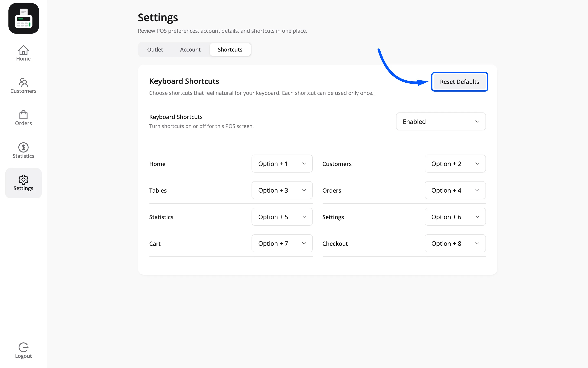Screen dimensions: 588x368
Task: Click 'Choose shortcuts that feel natural' description
Action: point(261,93)
